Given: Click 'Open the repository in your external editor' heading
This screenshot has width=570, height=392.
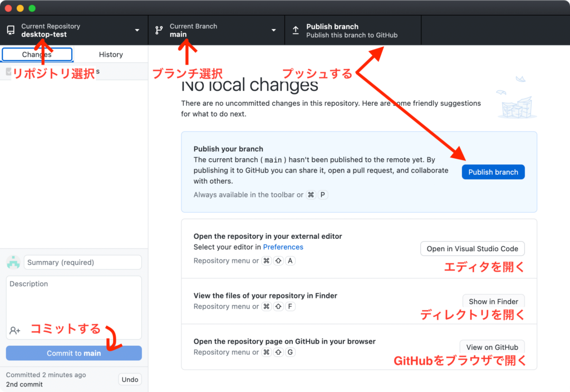Looking at the screenshot, I should [268, 236].
